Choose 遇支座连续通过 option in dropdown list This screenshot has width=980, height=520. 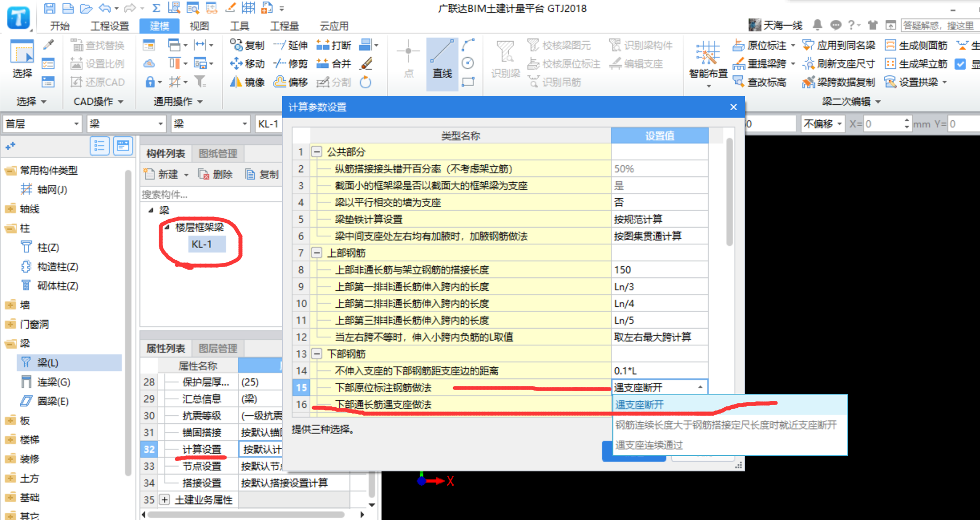(x=730, y=445)
